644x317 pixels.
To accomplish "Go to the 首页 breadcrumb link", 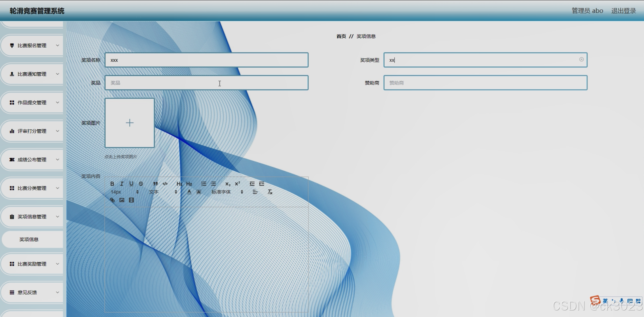I will click(341, 36).
